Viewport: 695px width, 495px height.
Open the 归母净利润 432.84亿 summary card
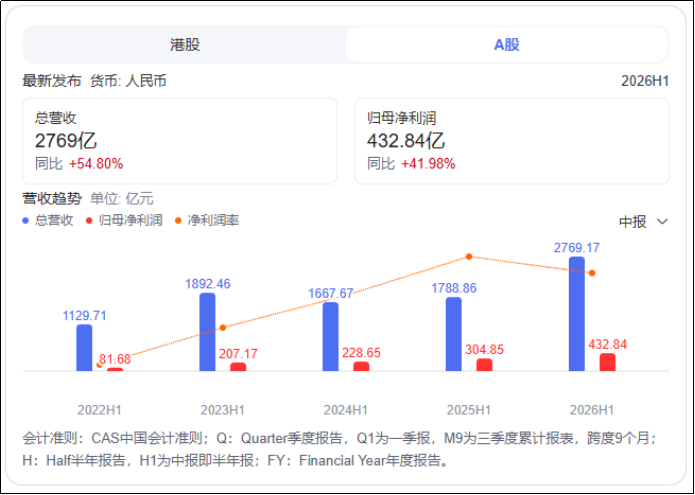point(511,141)
